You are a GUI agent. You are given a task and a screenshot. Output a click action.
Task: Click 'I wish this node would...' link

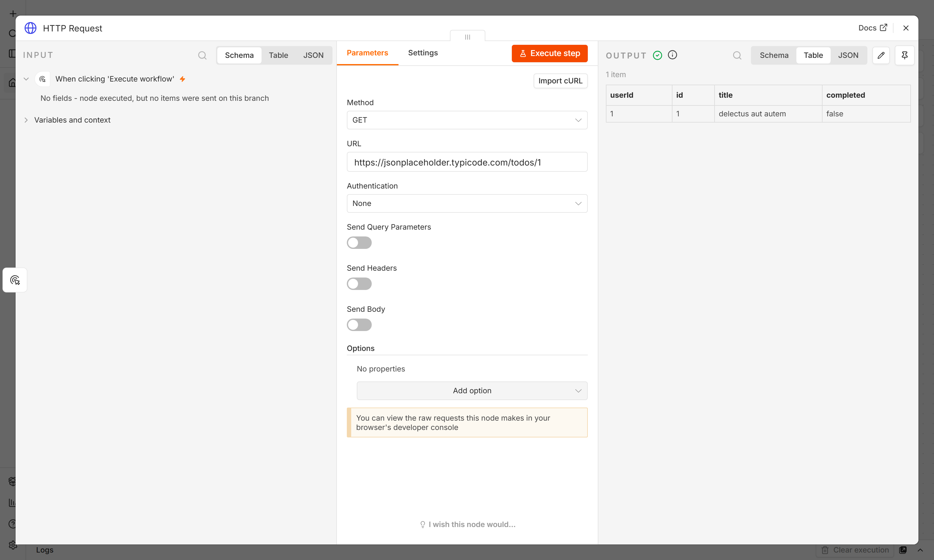tap(467, 525)
